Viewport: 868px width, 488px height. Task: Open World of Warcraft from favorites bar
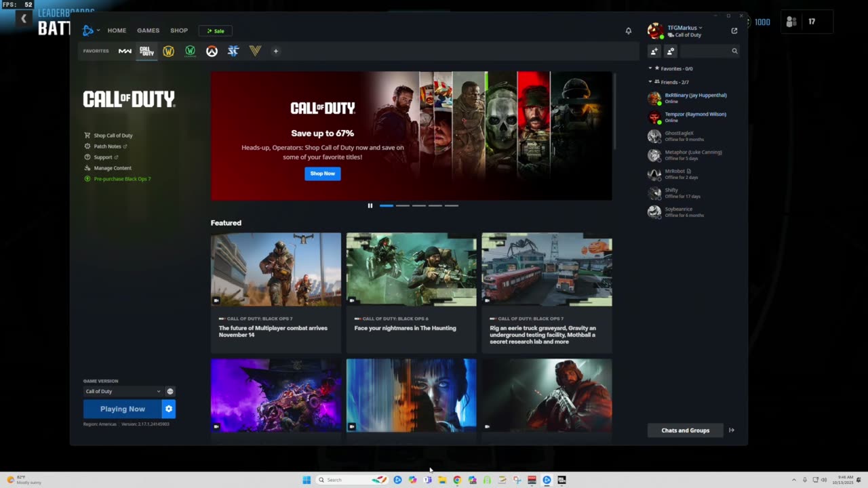[x=168, y=51]
